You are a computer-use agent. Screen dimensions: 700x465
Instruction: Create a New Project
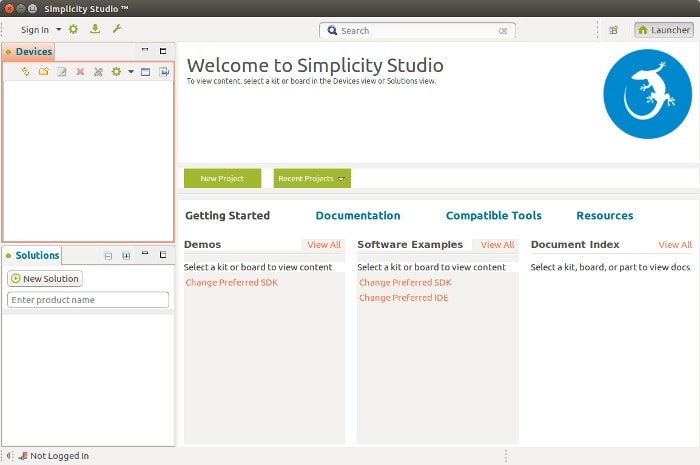(222, 178)
